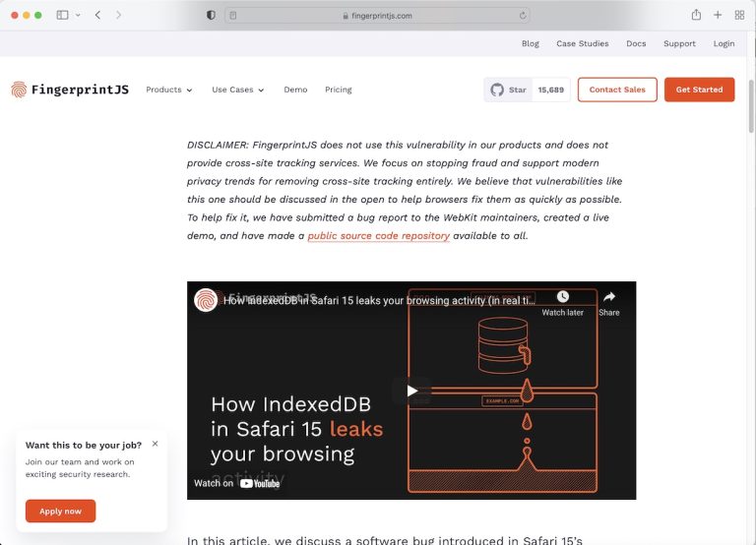
Task: Open the Docs link
Action: coord(636,43)
